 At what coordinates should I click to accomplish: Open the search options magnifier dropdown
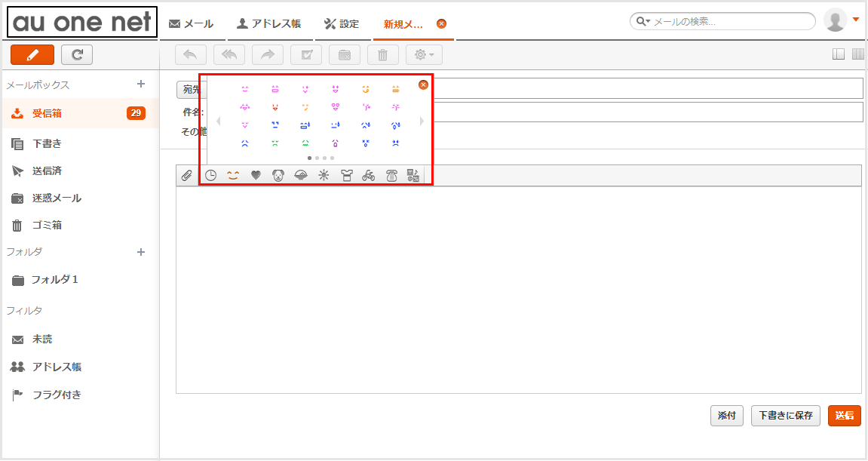pyautogui.click(x=643, y=22)
